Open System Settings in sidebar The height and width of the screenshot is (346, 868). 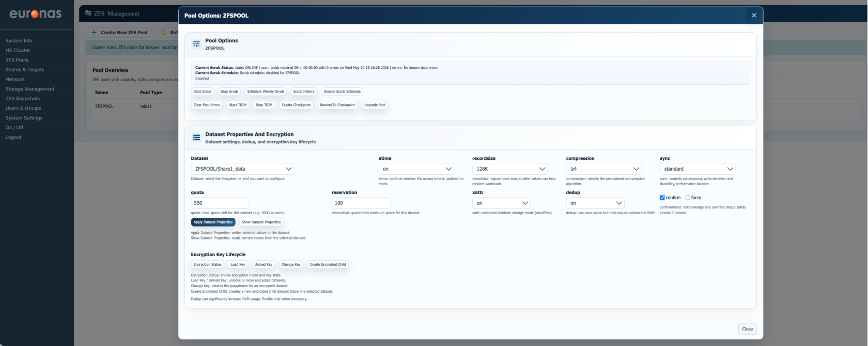(24, 118)
